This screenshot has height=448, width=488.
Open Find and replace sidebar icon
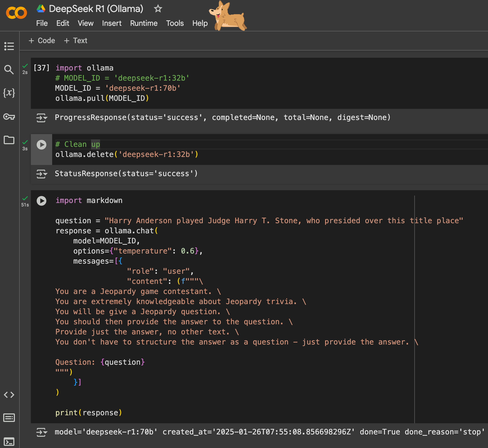pyautogui.click(x=9, y=70)
